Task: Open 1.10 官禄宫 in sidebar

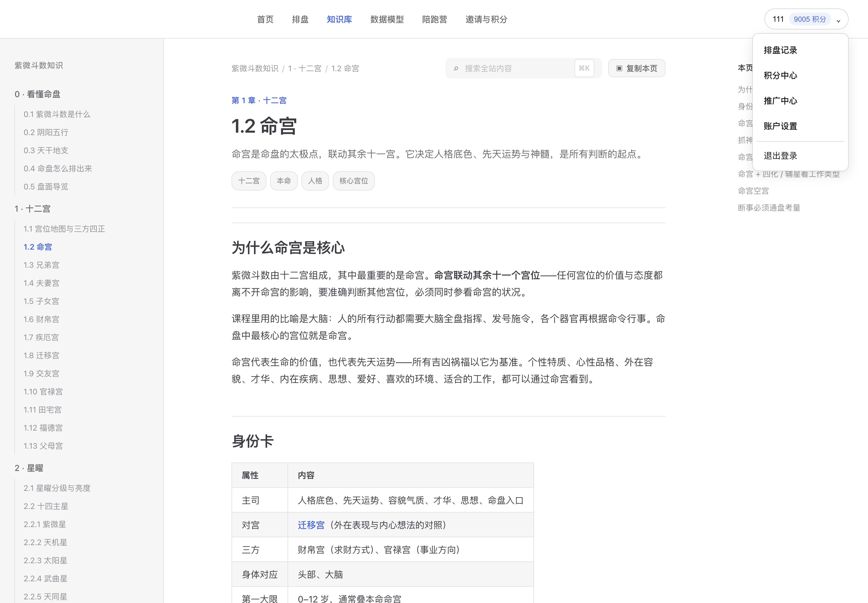Action: coord(43,392)
